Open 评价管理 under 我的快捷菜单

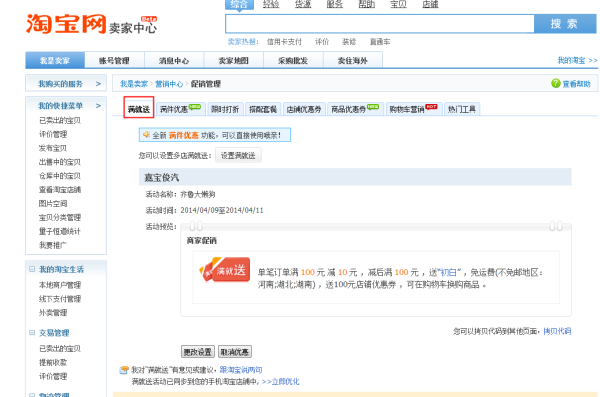click(x=53, y=134)
